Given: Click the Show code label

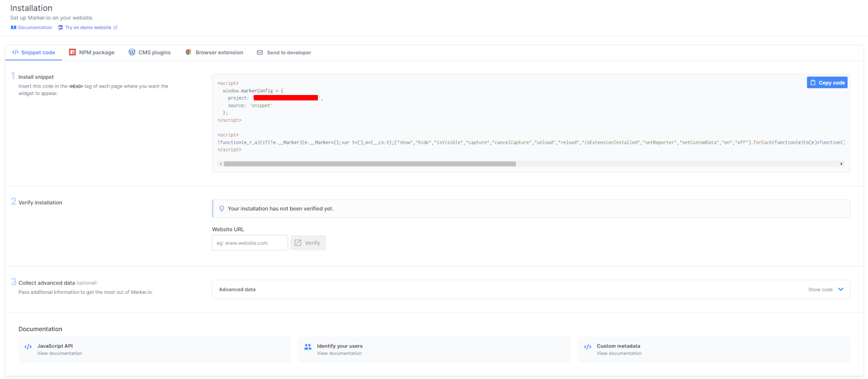Looking at the screenshot, I should pos(820,290).
